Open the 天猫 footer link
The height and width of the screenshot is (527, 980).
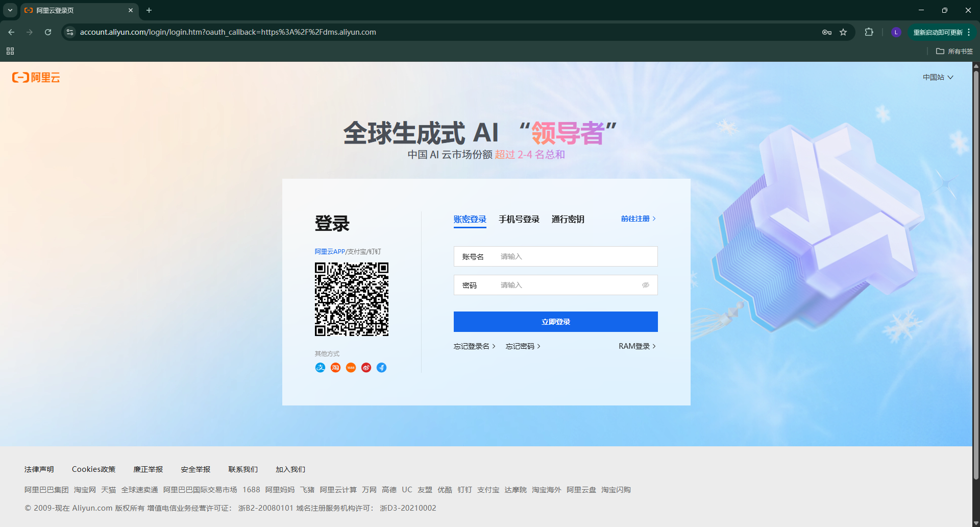109,490
